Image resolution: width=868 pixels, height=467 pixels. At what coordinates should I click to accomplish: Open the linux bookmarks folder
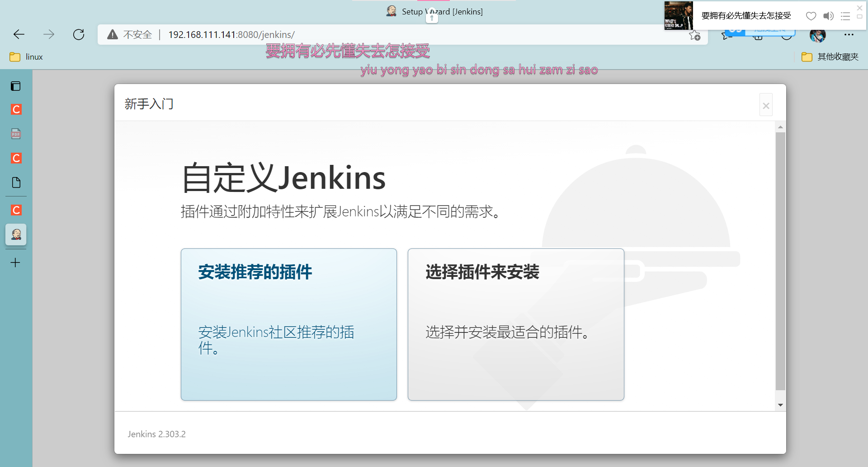26,57
